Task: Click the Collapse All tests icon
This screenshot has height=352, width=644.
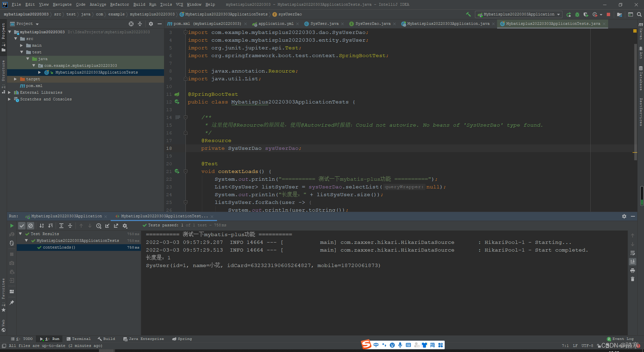Action: pyautogui.click(x=70, y=226)
